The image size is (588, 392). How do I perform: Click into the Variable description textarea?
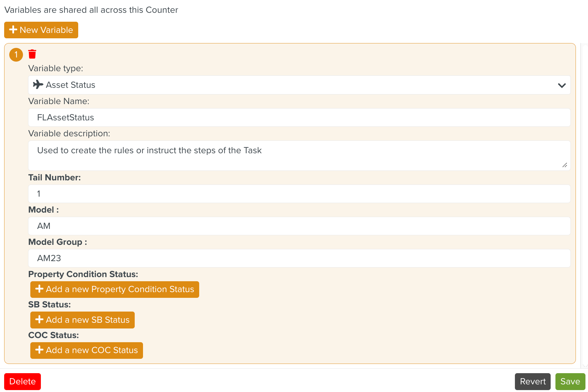299,155
